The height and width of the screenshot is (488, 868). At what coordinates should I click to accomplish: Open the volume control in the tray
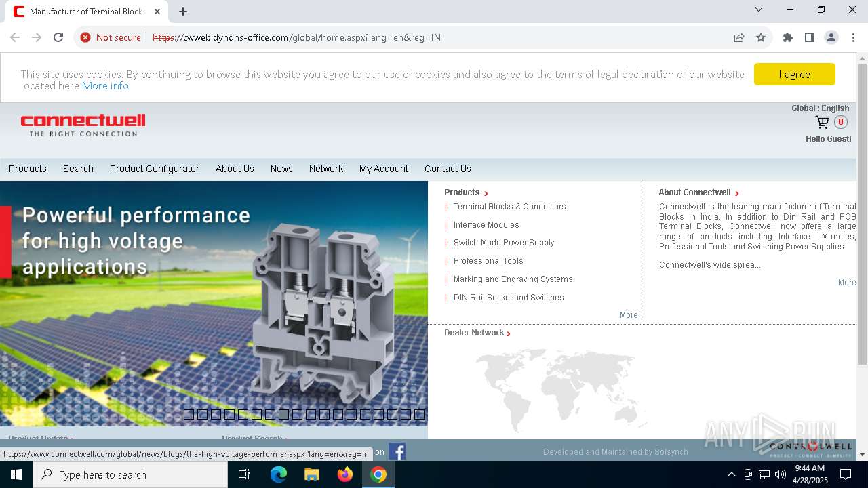pos(780,474)
